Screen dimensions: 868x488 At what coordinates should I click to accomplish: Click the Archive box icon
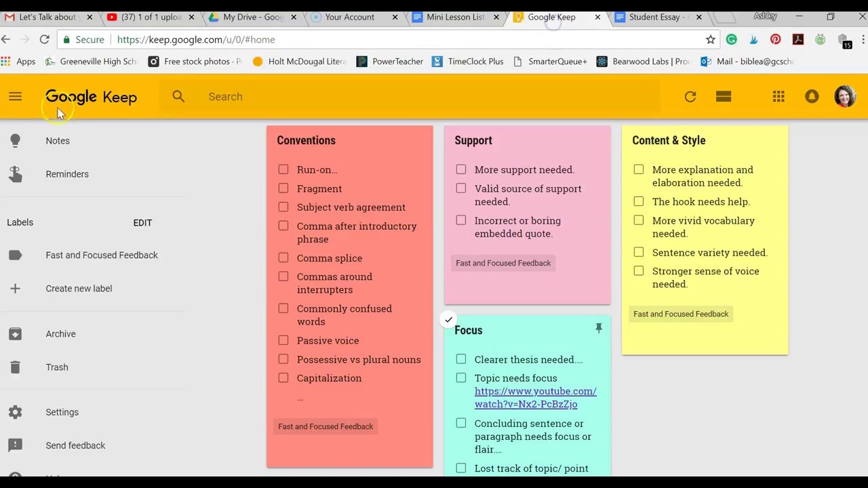(x=15, y=333)
